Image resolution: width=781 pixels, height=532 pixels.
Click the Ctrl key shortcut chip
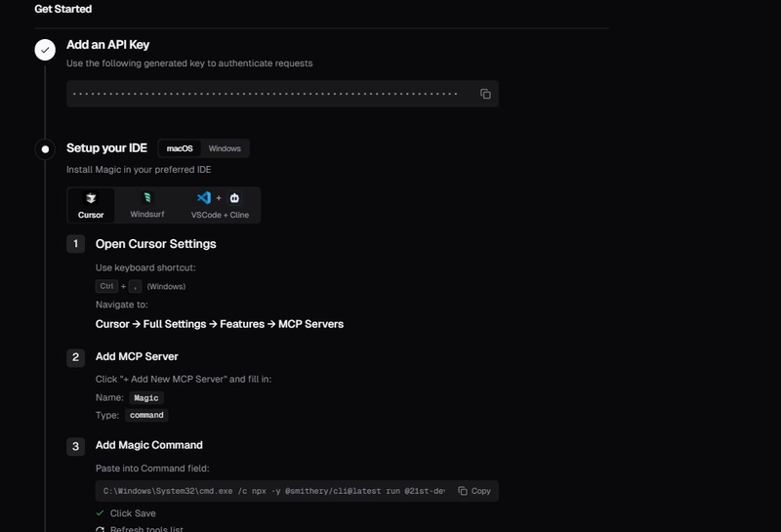tap(106, 286)
